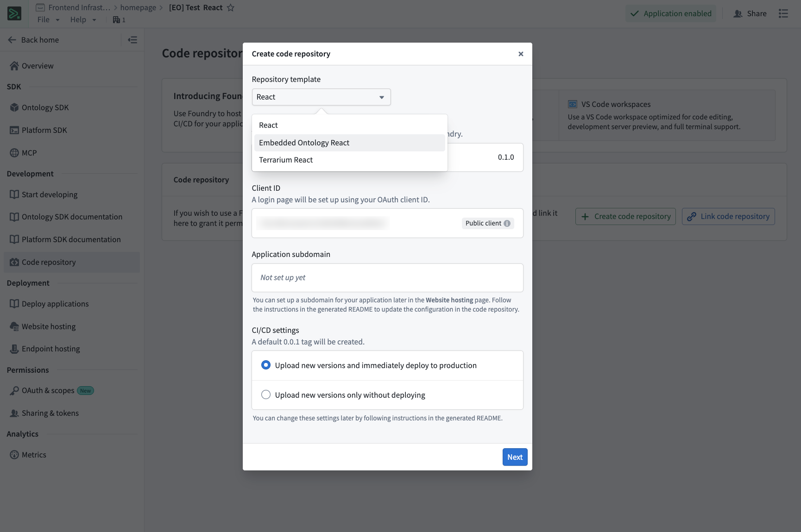Open the list panel icon at top right
801x532 pixels.
coord(783,13)
